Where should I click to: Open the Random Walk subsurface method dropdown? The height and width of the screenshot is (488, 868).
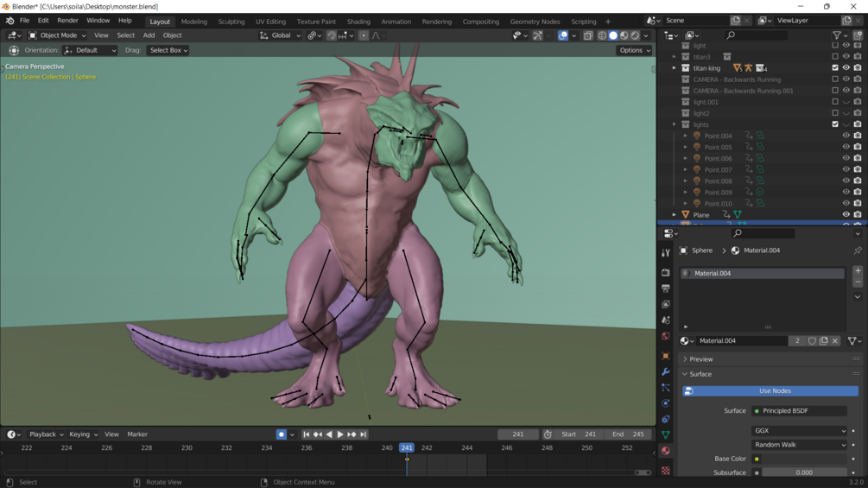click(x=800, y=445)
